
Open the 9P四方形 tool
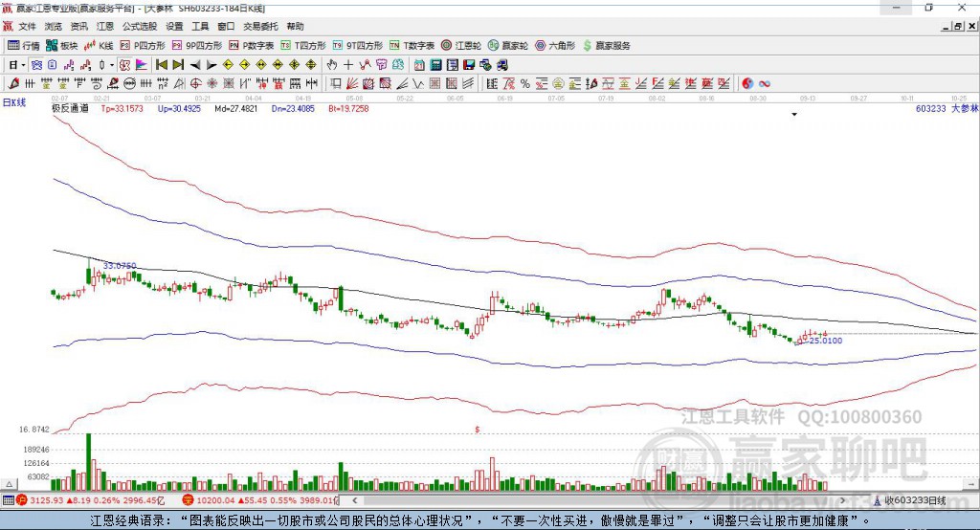click(197, 46)
